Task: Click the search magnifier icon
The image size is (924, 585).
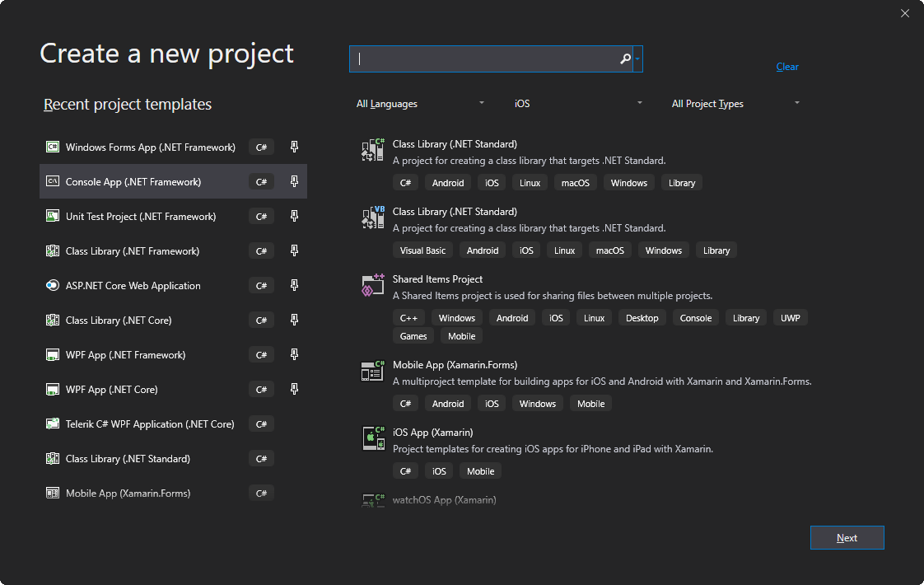Action: coord(625,59)
